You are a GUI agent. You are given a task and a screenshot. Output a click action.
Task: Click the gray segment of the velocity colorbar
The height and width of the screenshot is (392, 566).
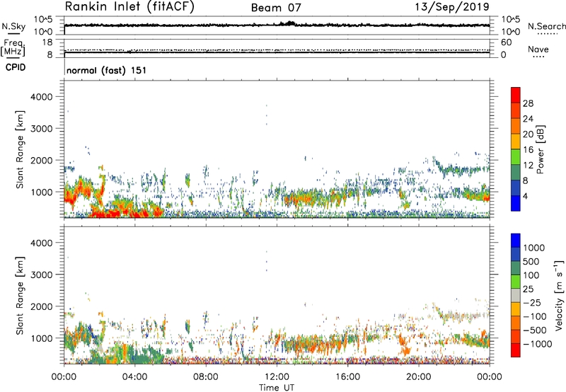(516, 296)
